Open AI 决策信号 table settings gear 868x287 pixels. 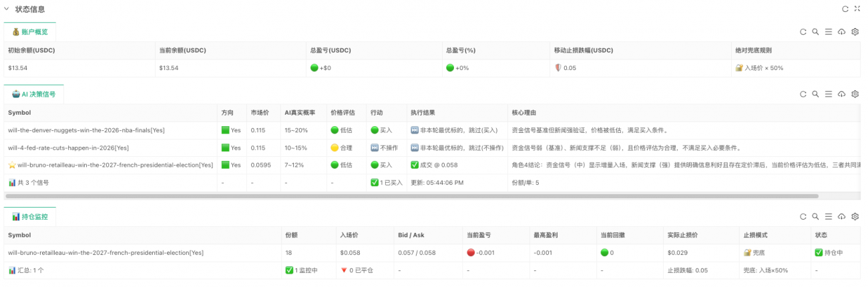[855, 94]
